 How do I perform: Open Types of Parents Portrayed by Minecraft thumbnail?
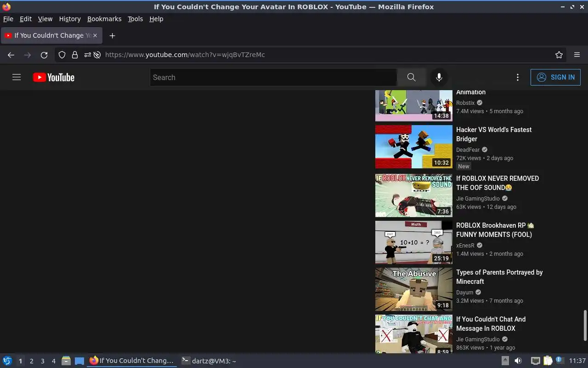pos(414,289)
